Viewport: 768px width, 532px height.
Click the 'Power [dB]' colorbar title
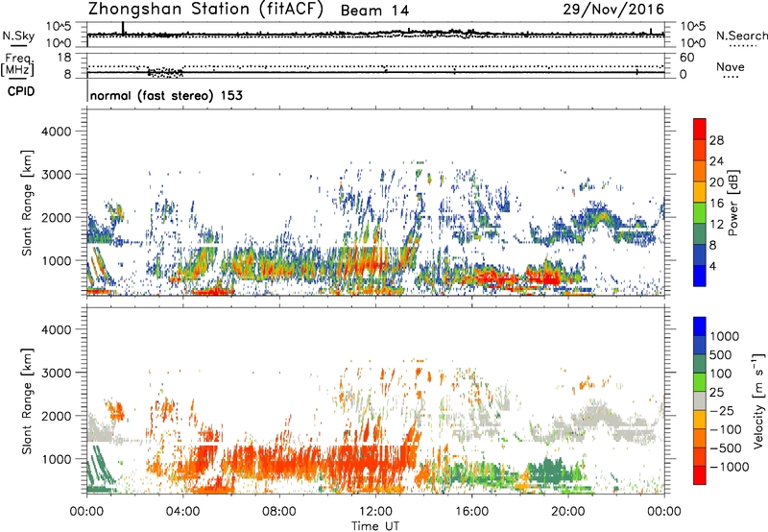[x=733, y=203]
